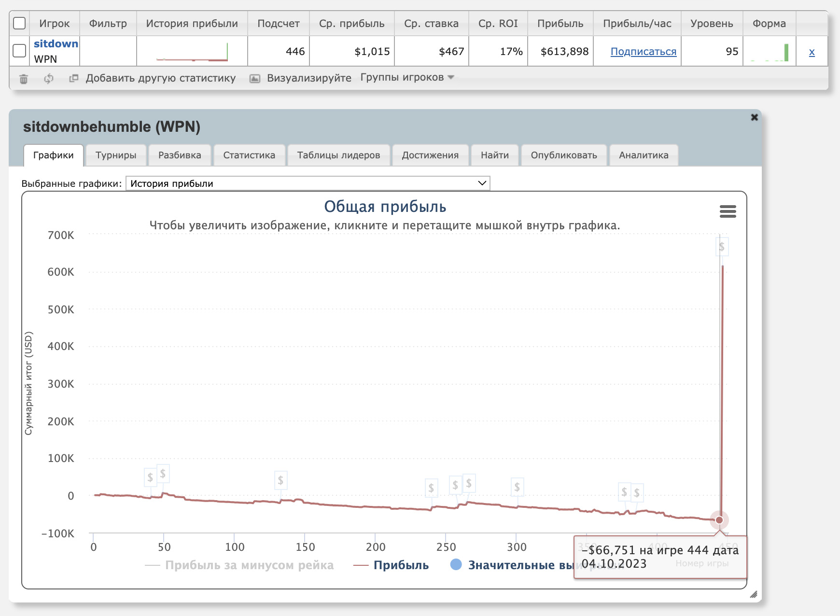
Task: Click the Подписаться link
Action: tap(643, 52)
